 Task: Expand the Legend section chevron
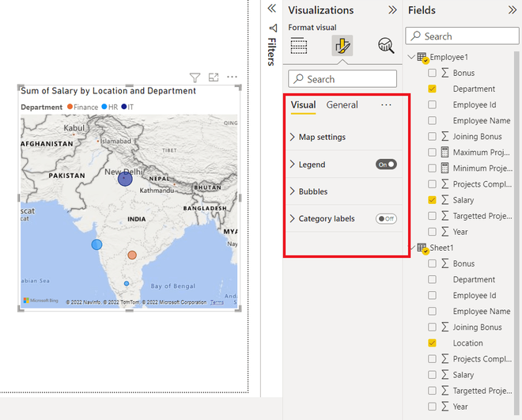293,165
